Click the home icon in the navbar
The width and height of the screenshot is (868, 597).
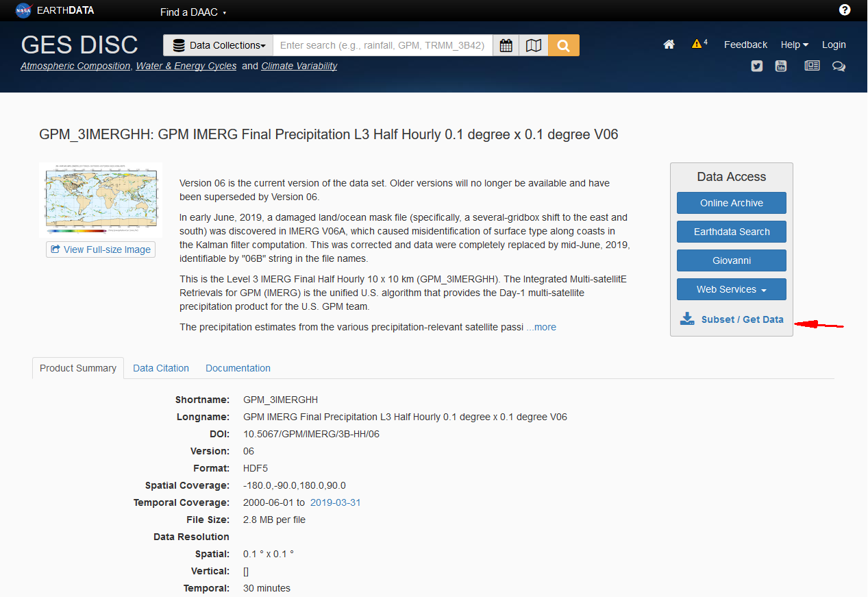click(669, 44)
